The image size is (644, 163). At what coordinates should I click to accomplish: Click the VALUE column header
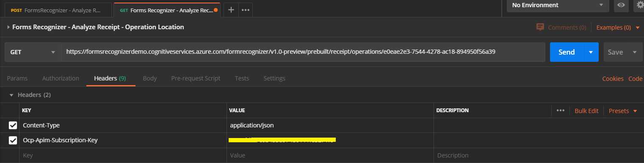coord(237,111)
